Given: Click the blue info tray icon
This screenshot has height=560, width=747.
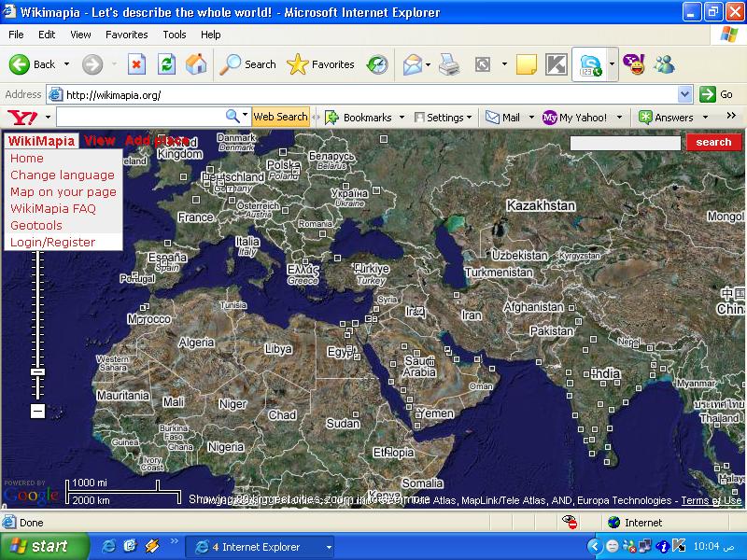Looking at the screenshot, I should (663, 547).
